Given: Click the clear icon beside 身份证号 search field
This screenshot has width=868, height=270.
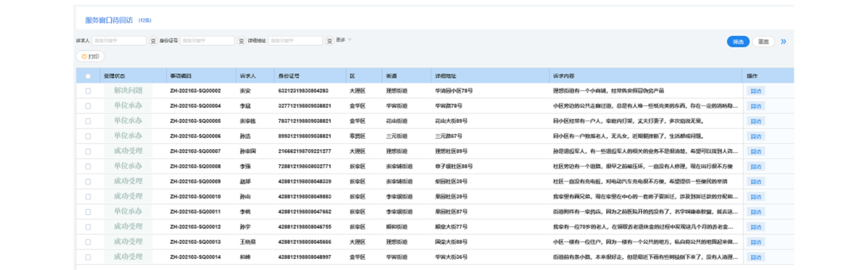Looking at the screenshot, I should (x=241, y=41).
